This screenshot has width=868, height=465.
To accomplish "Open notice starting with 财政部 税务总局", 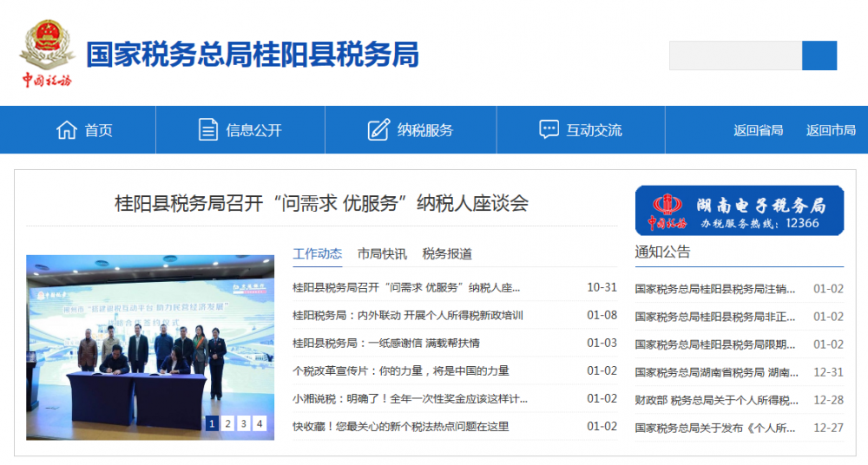I will tap(716, 400).
